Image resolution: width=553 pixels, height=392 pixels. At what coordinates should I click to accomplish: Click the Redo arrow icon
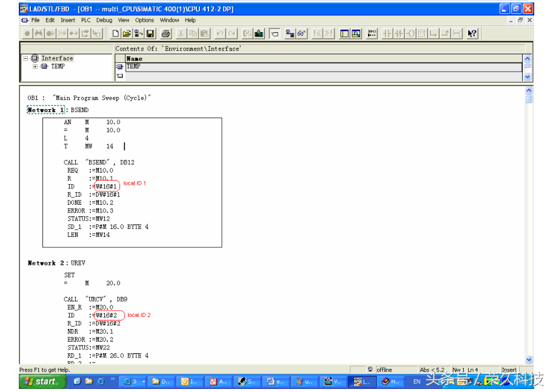(x=232, y=33)
